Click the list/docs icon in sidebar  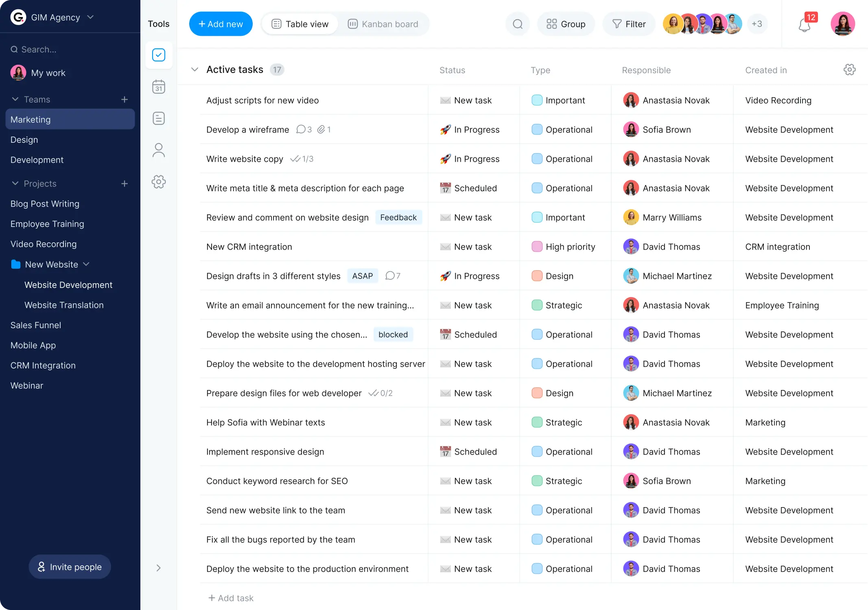tap(159, 118)
